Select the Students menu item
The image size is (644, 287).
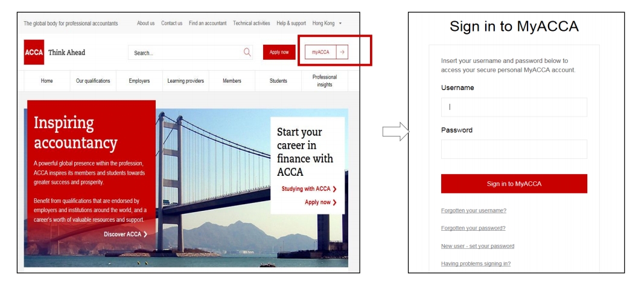(278, 81)
